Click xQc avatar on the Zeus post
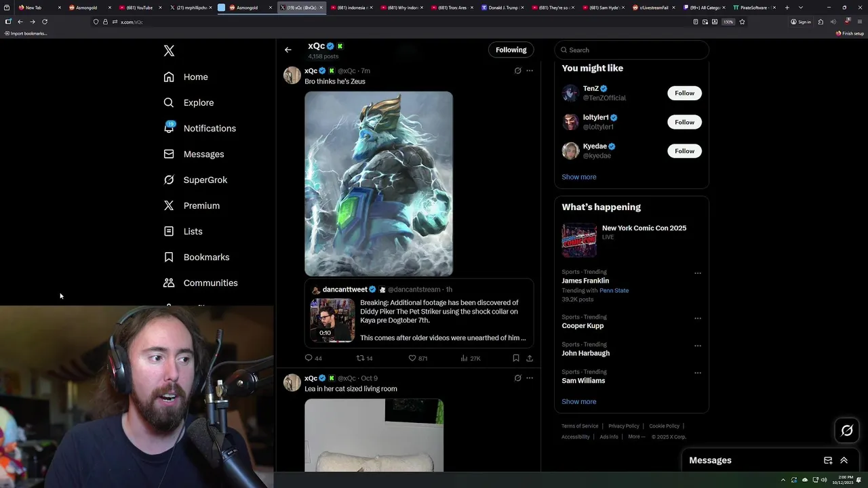868x488 pixels. tap(292, 75)
